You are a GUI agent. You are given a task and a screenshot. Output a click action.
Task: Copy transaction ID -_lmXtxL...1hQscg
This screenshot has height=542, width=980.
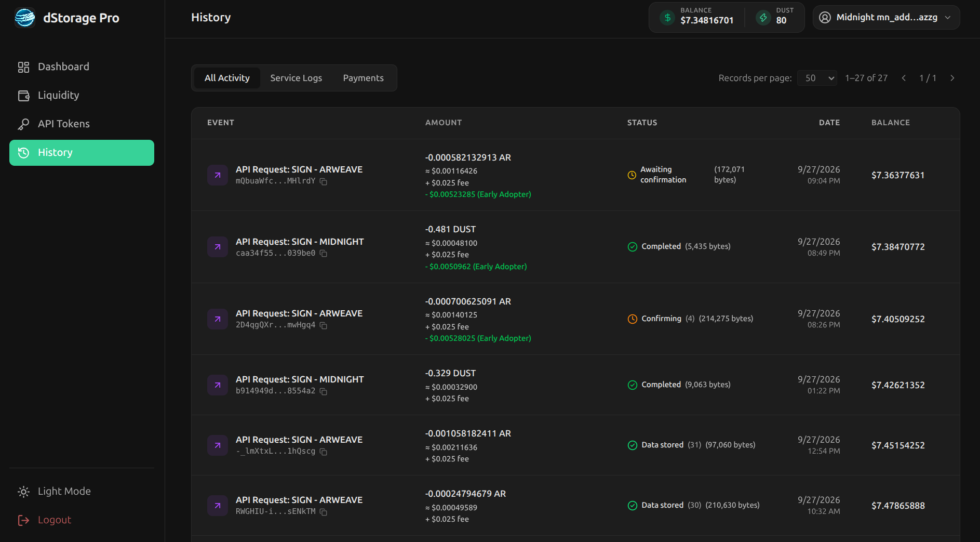point(323,452)
